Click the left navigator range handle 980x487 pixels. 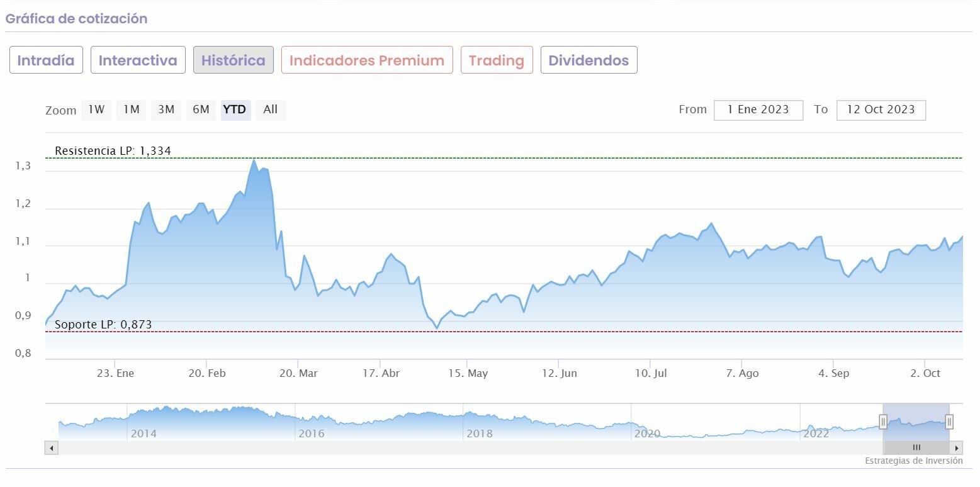pos(883,422)
